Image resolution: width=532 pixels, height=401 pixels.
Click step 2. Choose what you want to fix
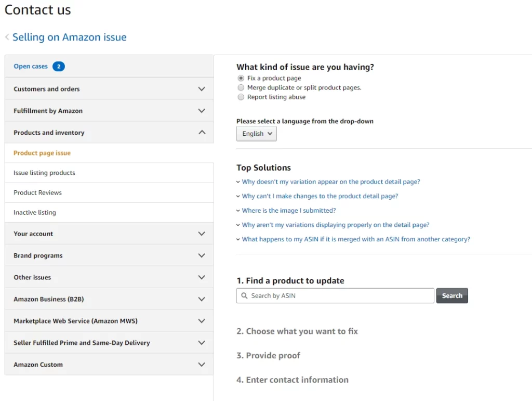[297, 331]
